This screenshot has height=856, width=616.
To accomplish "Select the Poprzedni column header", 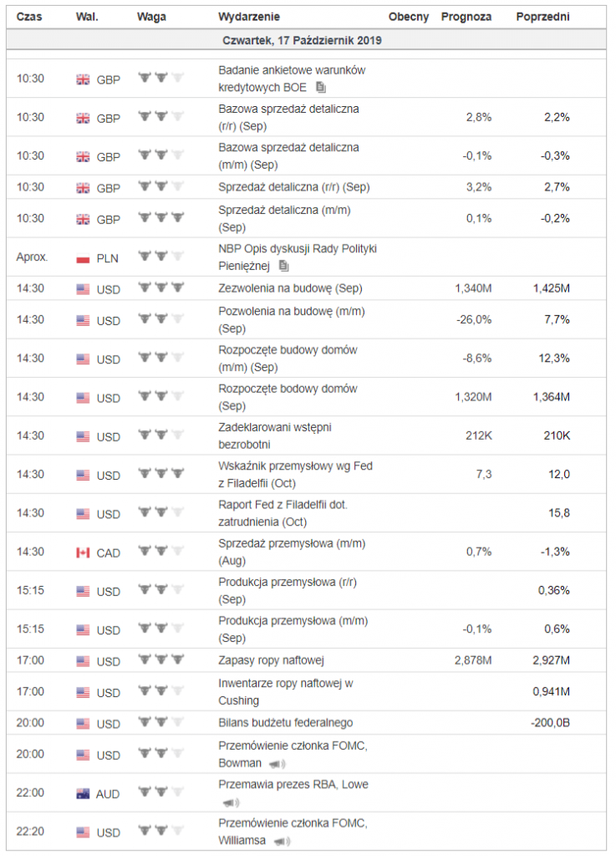I will coord(542,17).
